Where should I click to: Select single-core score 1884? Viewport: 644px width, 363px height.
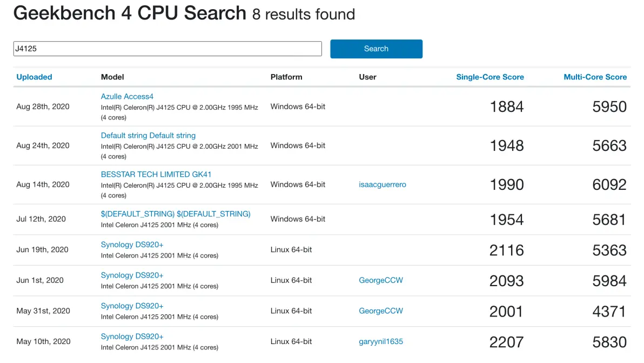tap(507, 107)
